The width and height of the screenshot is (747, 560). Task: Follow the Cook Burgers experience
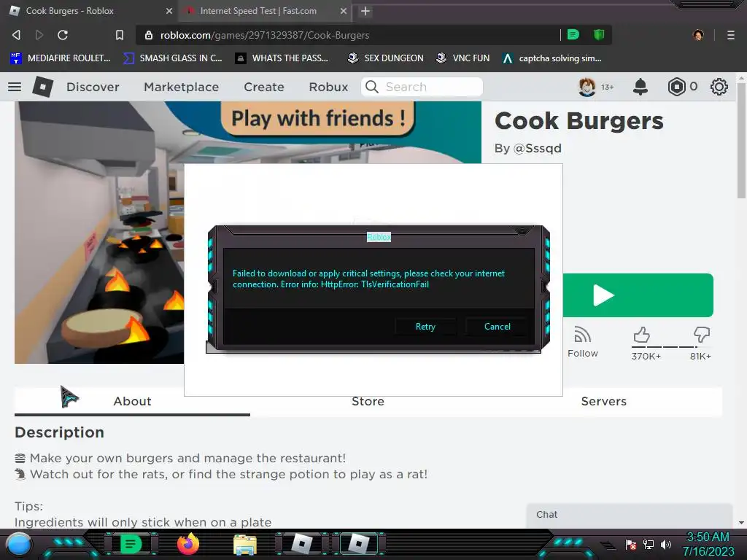tap(582, 342)
